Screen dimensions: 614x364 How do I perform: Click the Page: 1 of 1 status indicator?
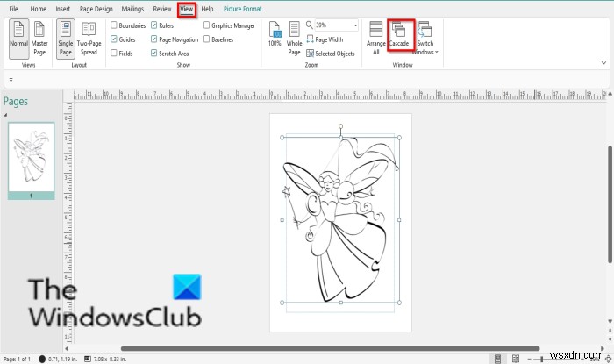click(17, 359)
